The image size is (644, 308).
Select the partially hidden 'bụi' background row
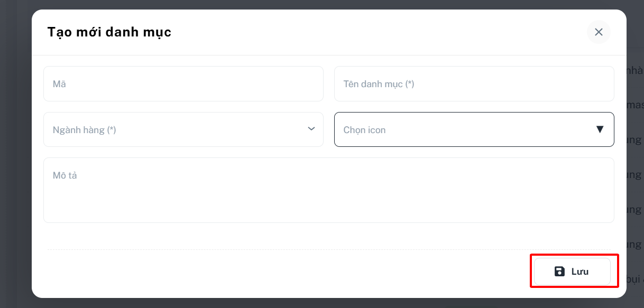click(635, 279)
